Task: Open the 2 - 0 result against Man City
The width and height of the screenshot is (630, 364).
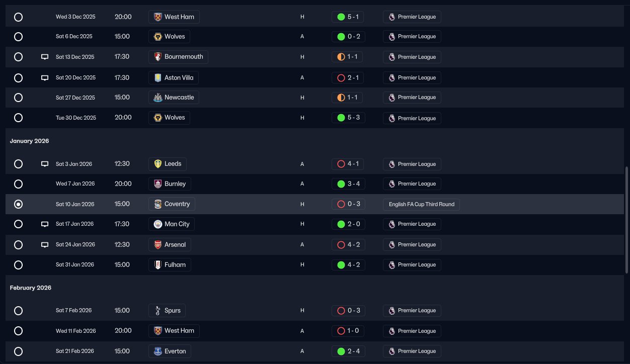Action: [x=347, y=224]
